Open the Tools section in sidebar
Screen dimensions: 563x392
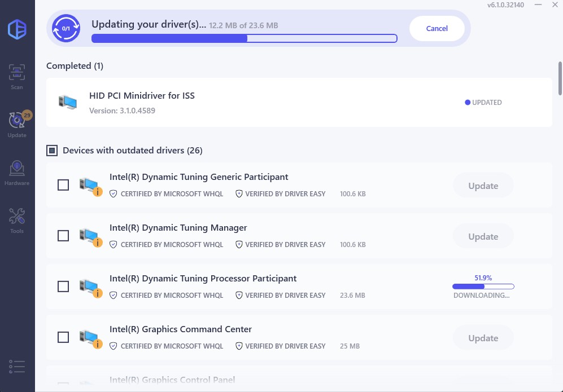pos(17,220)
